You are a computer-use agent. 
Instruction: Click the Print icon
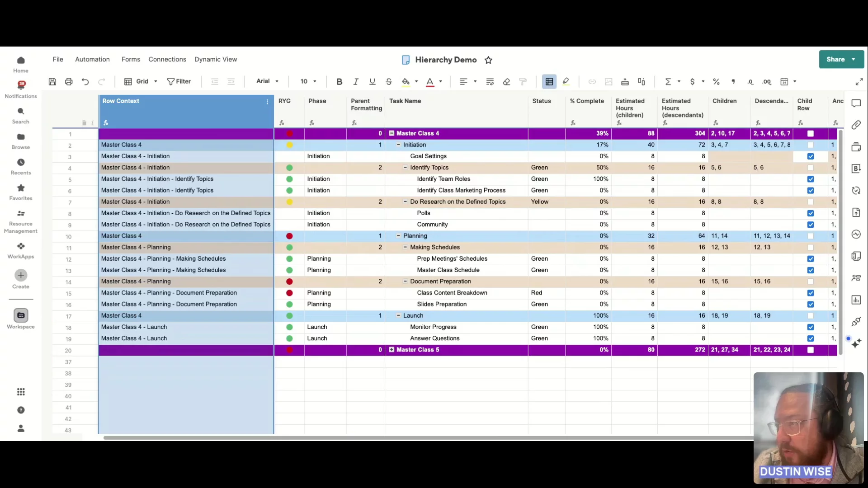click(x=69, y=82)
